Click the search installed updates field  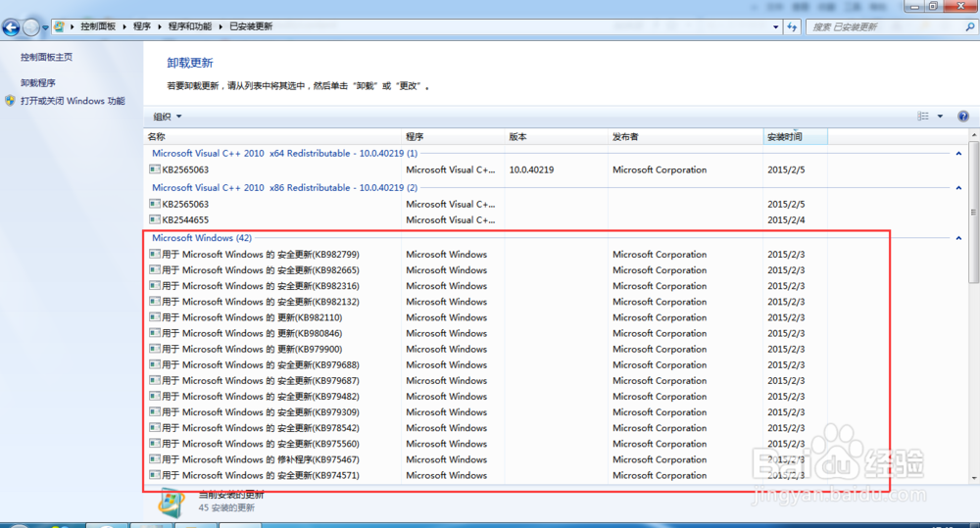coord(884,26)
